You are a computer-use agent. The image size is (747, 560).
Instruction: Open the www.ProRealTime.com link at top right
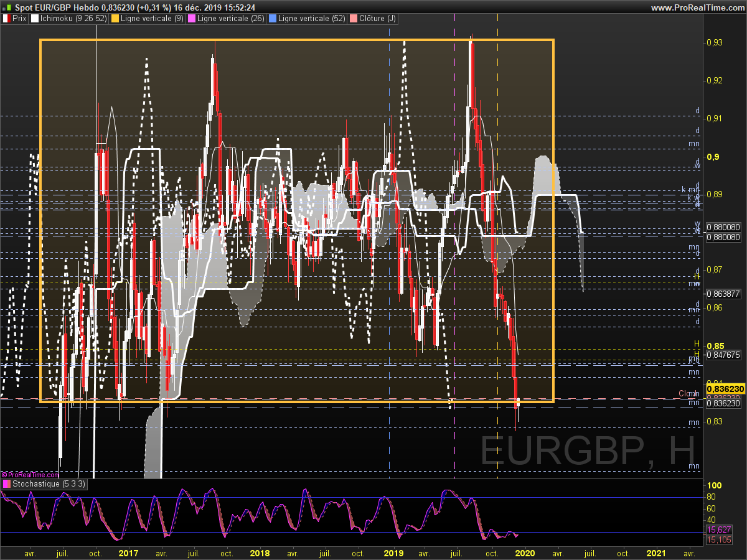click(x=697, y=7)
